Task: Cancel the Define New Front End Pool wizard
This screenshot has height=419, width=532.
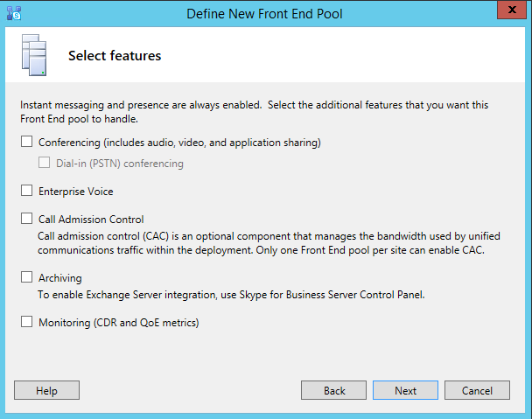Action: 477,390
